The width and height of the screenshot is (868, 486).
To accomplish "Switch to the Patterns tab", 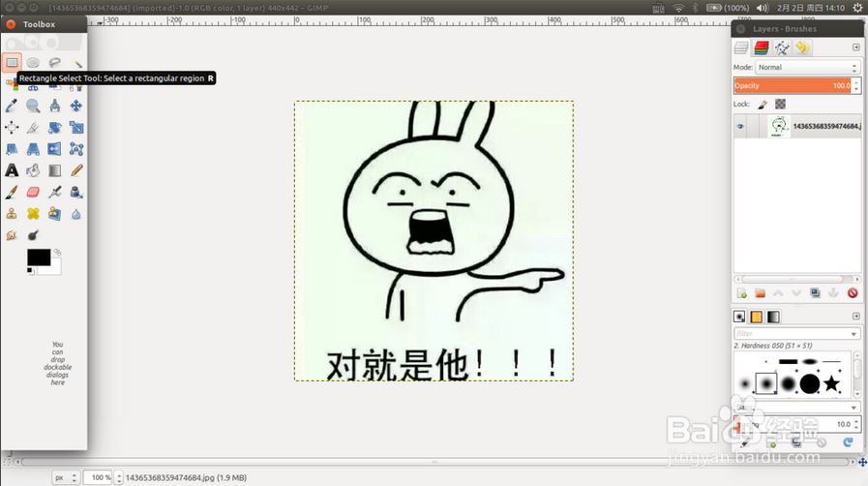I will (756, 317).
